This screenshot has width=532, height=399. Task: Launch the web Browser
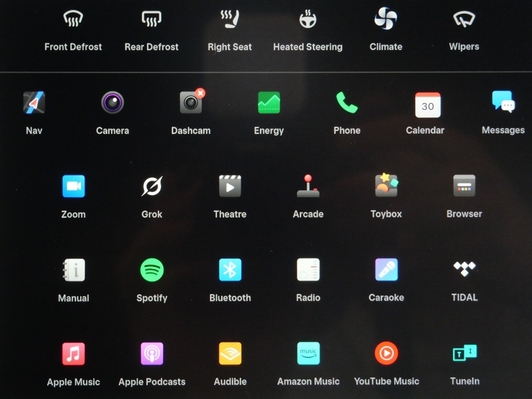tap(464, 186)
